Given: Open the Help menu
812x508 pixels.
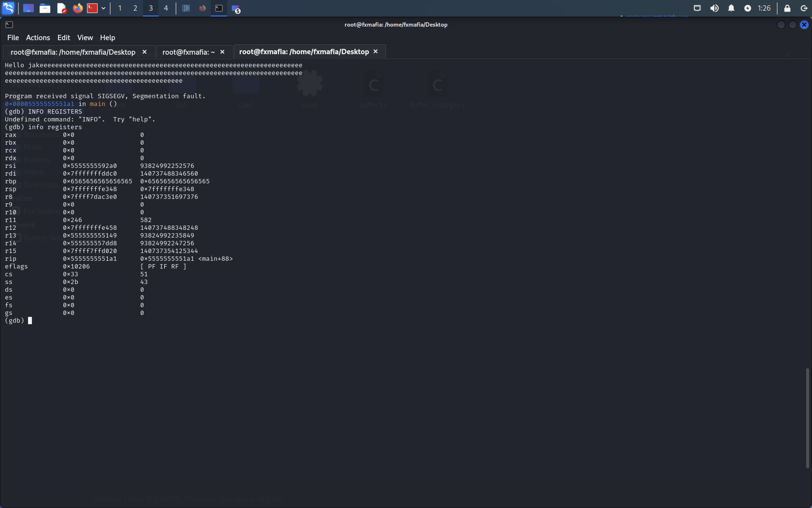Looking at the screenshot, I should [107, 38].
